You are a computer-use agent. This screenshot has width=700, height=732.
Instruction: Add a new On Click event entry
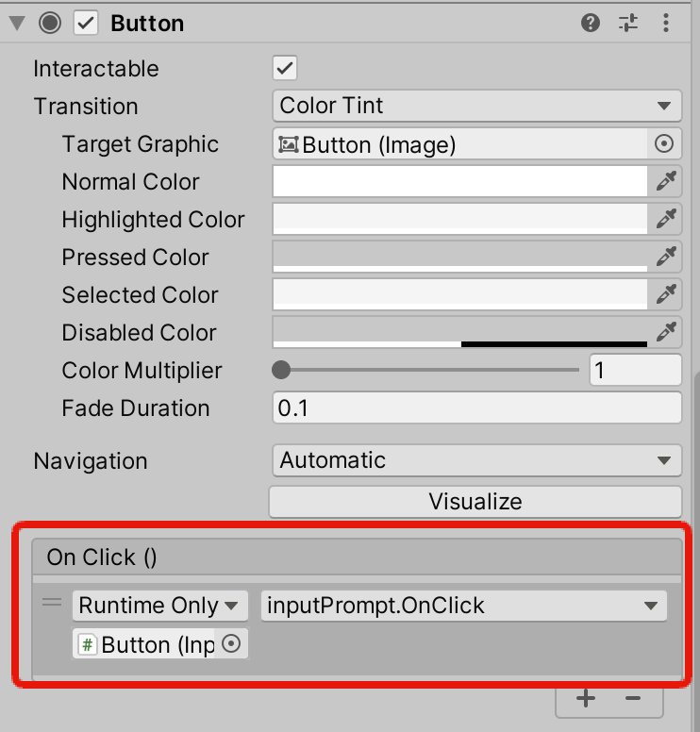click(x=586, y=699)
